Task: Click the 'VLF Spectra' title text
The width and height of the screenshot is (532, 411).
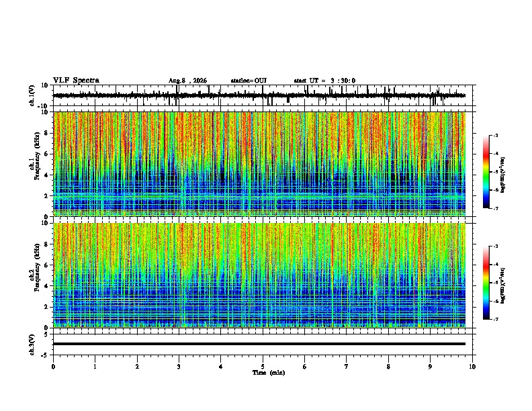Action: tap(76, 81)
